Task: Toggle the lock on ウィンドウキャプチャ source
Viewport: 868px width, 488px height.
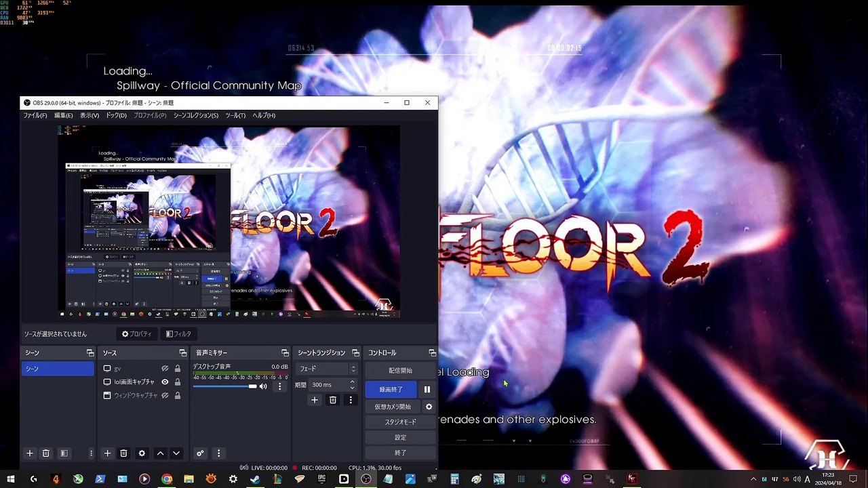Action: 178,395
